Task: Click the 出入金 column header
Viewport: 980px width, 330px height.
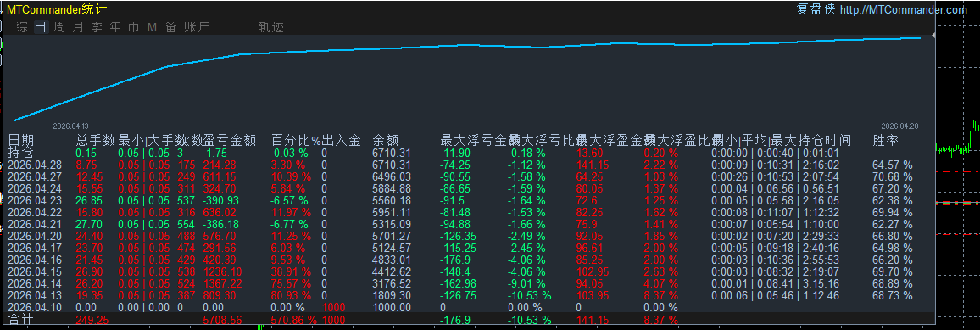Action: [x=342, y=140]
